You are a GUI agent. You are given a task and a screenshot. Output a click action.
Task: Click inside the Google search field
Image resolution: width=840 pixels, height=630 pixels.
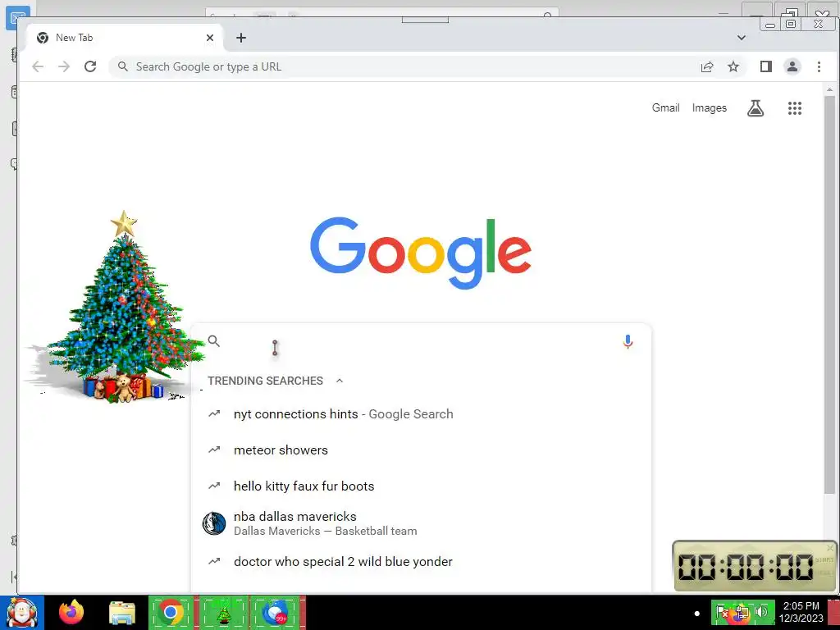[421, 341]
